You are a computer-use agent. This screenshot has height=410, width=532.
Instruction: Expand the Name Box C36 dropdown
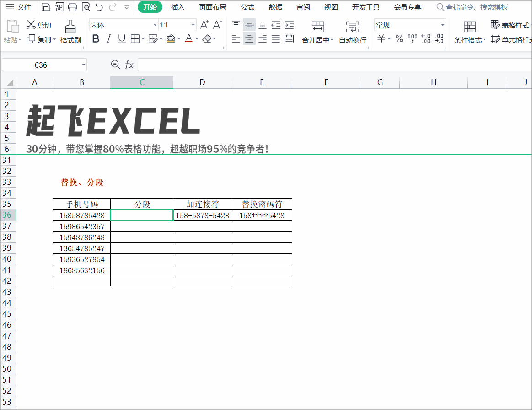point(83,65)
